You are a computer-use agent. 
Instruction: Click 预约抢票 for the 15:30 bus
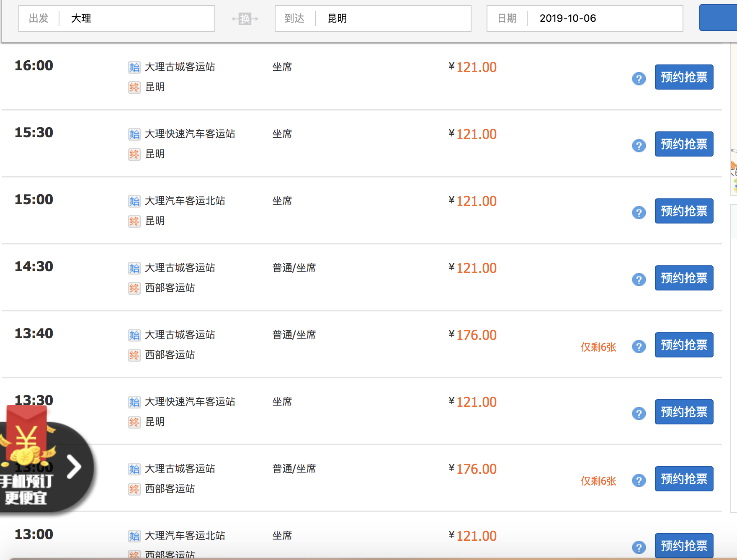click(684, 144)
